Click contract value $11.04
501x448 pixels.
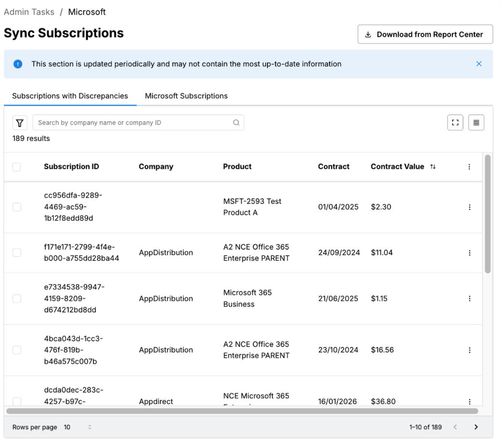point(382,253)
